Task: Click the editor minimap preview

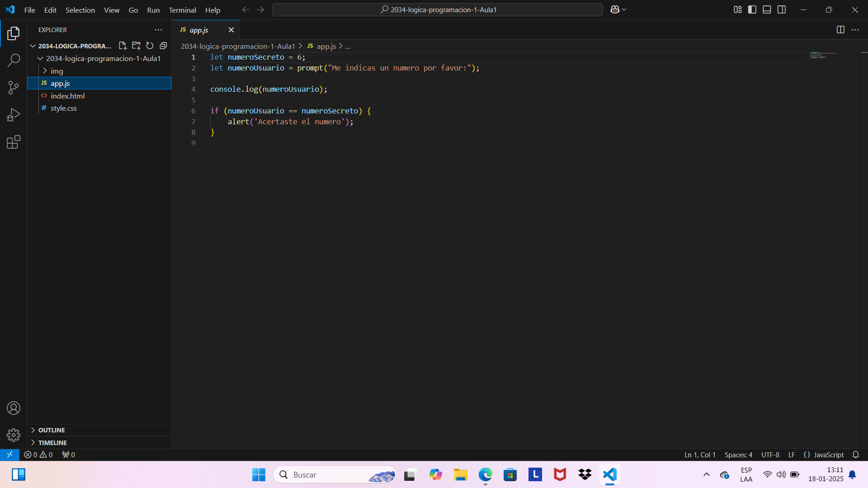Action: click(x=824, y=55)
